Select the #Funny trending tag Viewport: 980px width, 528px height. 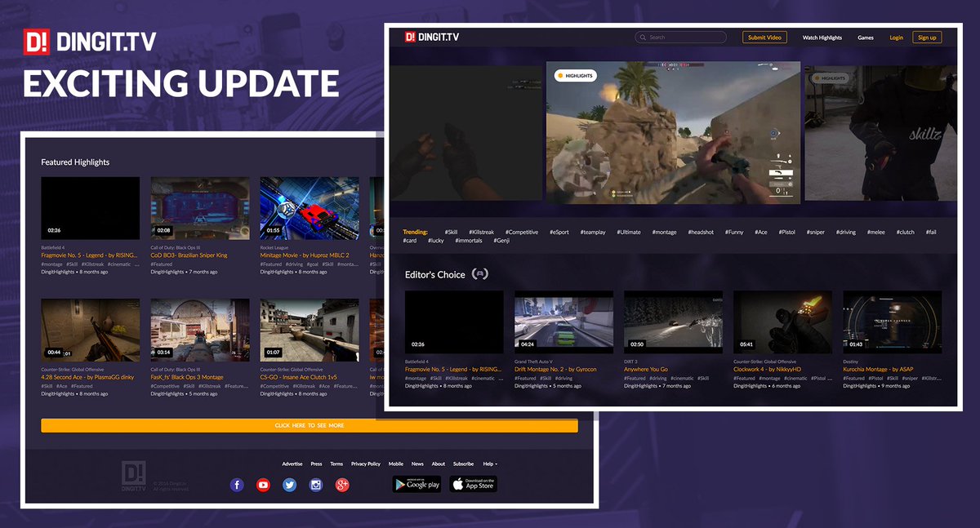click(734, 233)
